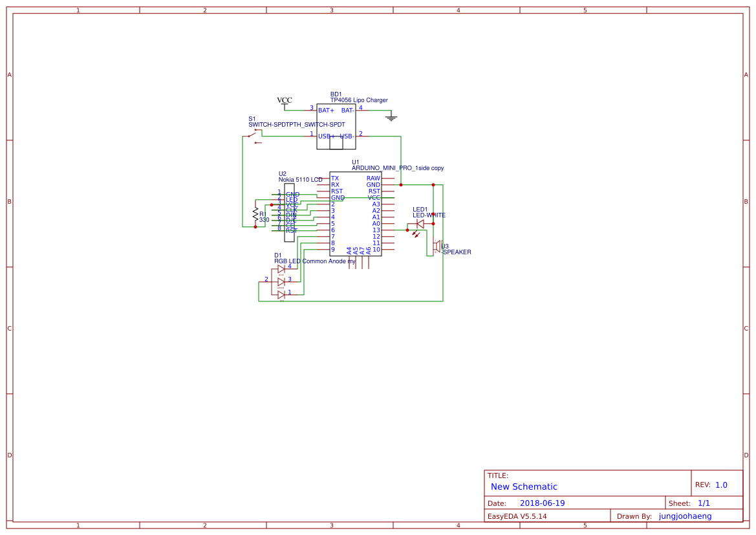The height and width of the screenshot is (535, 756).
Task: Click the A4 pin label on the Arduino
Action: 349,249
